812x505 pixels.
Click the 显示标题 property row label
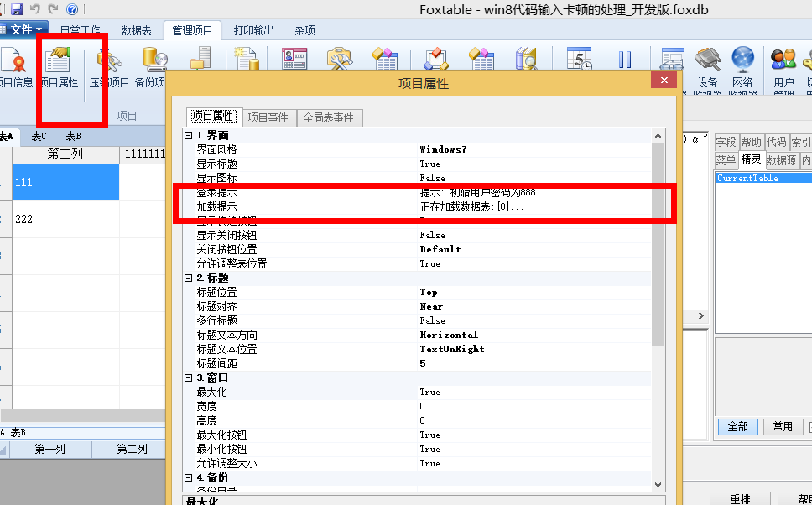click(217, 164)
